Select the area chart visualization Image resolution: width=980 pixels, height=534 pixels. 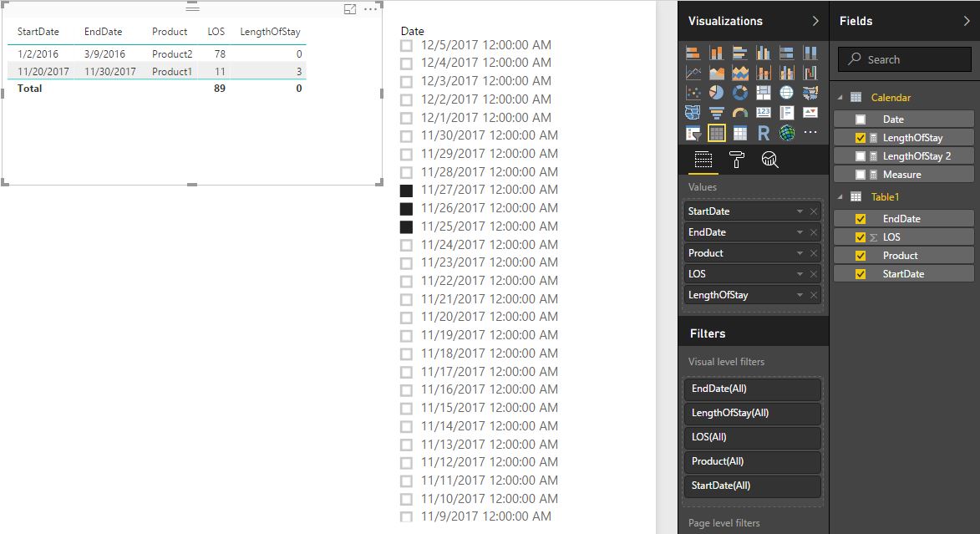pyautogui.click(x=716, y=74)
